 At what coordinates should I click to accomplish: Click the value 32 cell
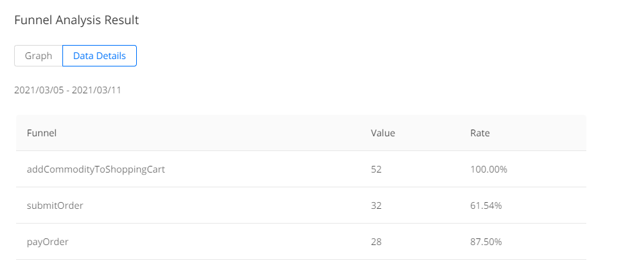click(x=376, y=205)
